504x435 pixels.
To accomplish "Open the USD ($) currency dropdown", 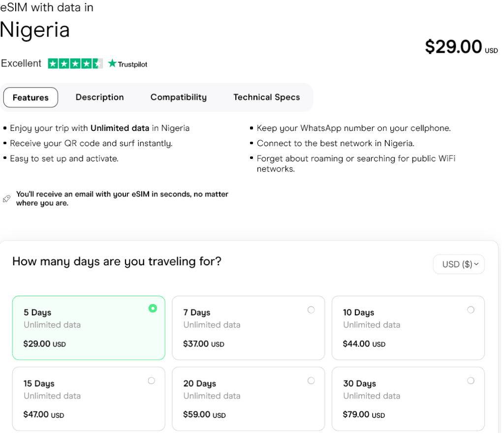I will [458, 264].
